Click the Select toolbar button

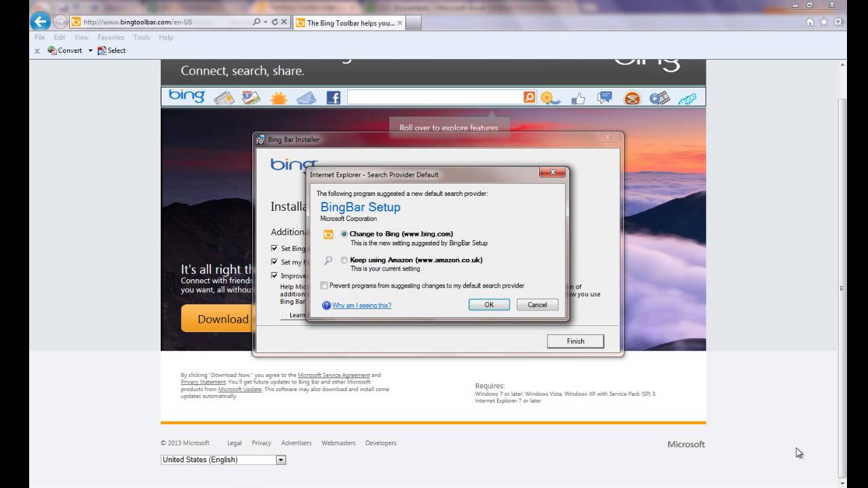pos(112,51)
